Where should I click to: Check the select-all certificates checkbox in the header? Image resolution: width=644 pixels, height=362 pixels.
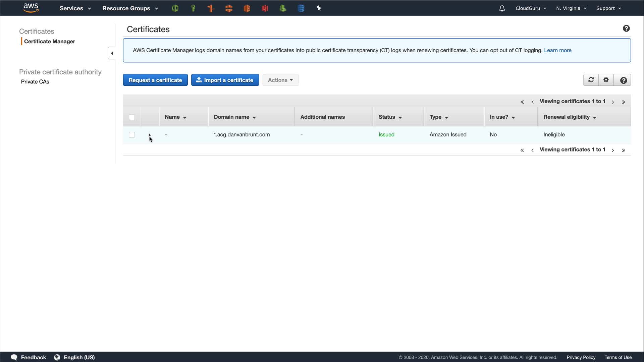[x=132, y=117]
